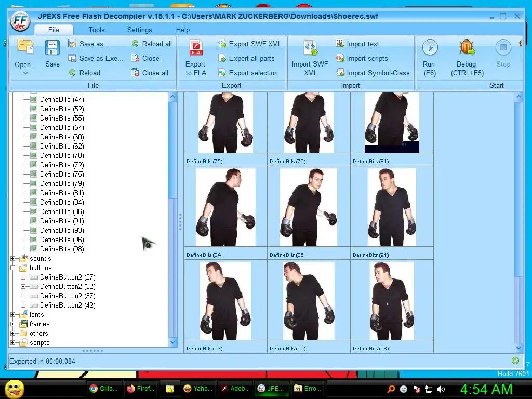This screenshot has width=532, height=399.
Task: Open the Open dropdown arrow
Action: point(25,73)
